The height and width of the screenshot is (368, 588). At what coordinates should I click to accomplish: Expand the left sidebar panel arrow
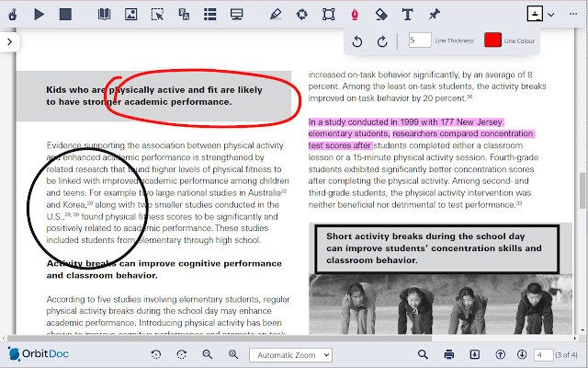point(9,41)
